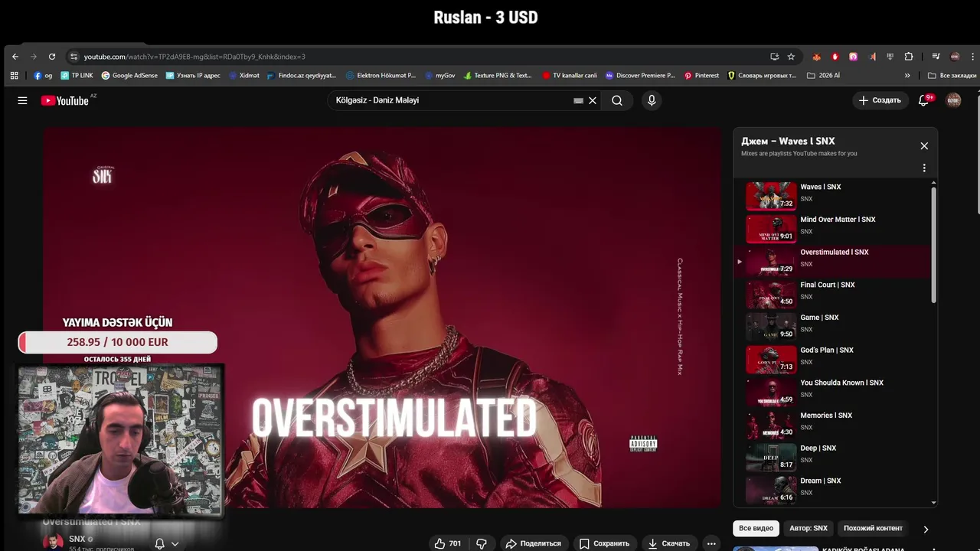Open Discover Premiere bookmark
The image size is (980, 551).
point(640,76)
